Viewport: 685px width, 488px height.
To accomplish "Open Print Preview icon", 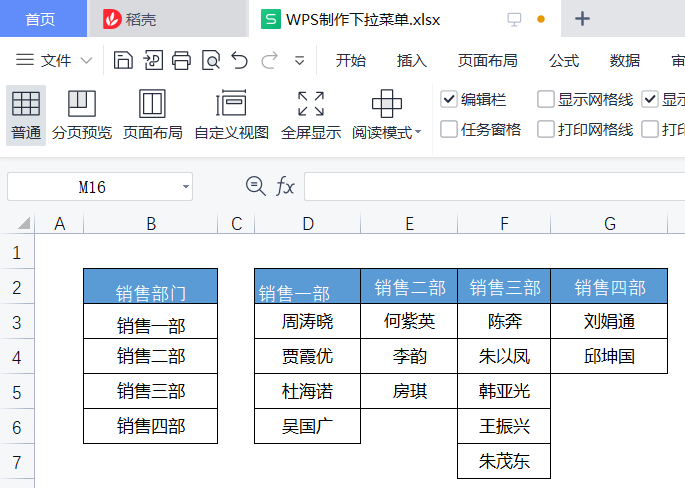I will pos(211,60).
